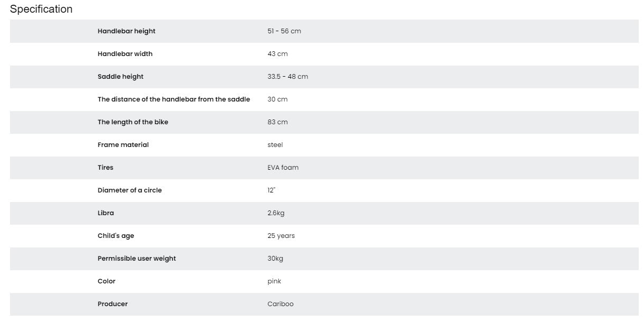Select the steel value
Viewport: 644px width, 322px height.
(x=275, y=145)
